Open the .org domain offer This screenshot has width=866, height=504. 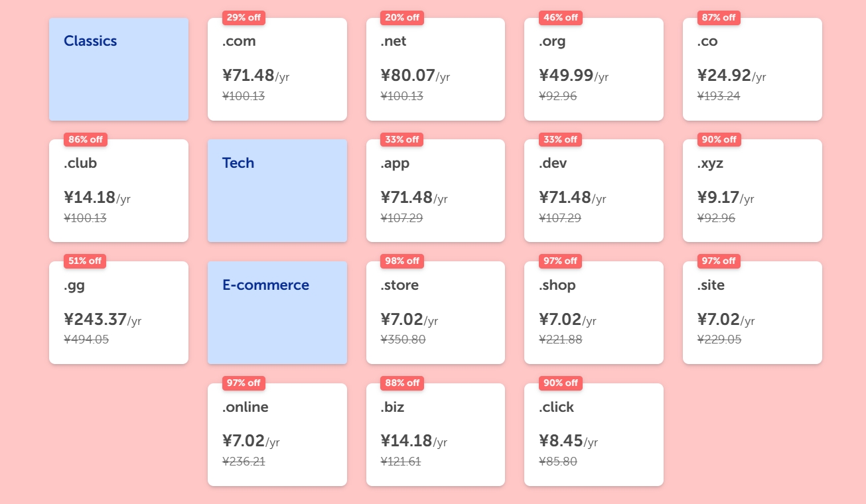point(593,70)
